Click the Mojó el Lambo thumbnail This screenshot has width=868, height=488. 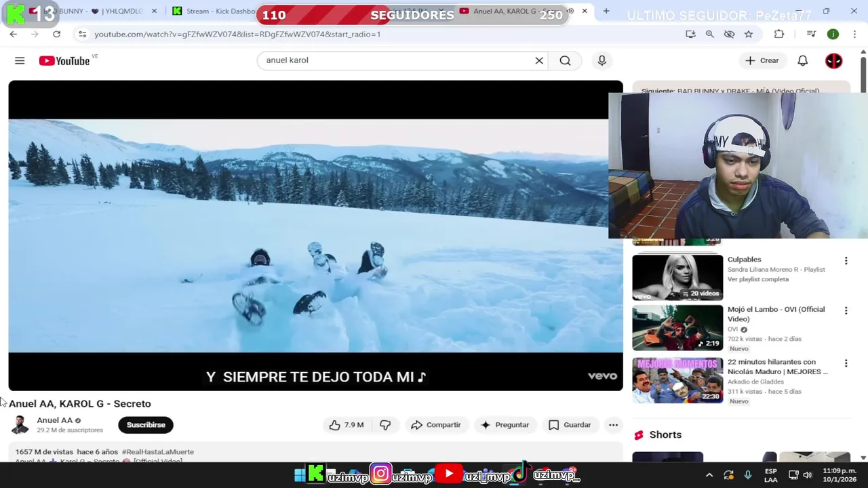(x=677, y=327)
